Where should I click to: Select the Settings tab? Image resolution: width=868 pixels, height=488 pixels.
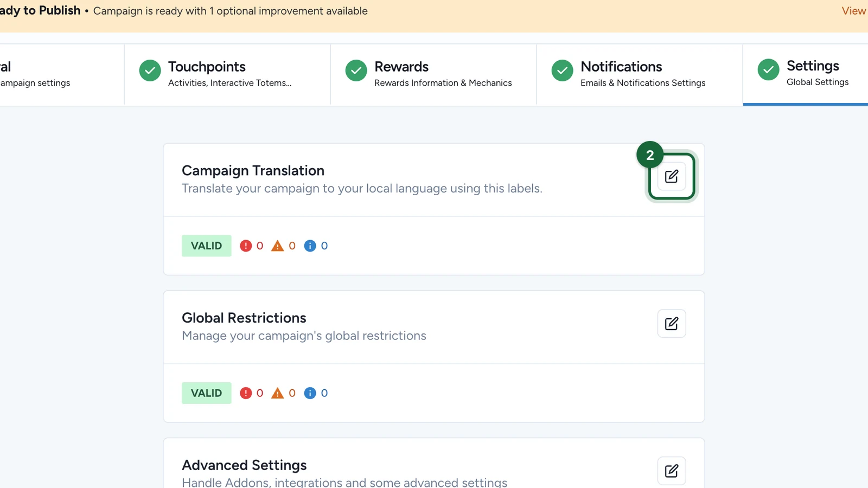click(806, 75)
